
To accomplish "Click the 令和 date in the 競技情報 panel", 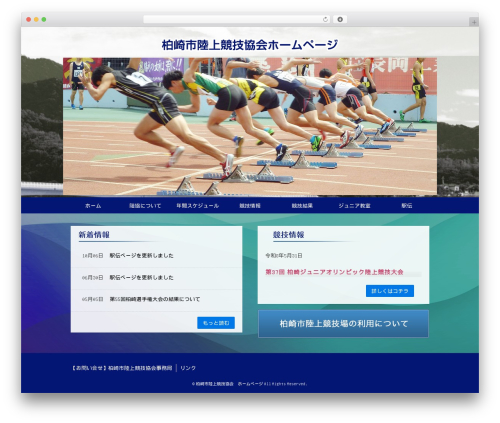I will click(x=284, y=256).
